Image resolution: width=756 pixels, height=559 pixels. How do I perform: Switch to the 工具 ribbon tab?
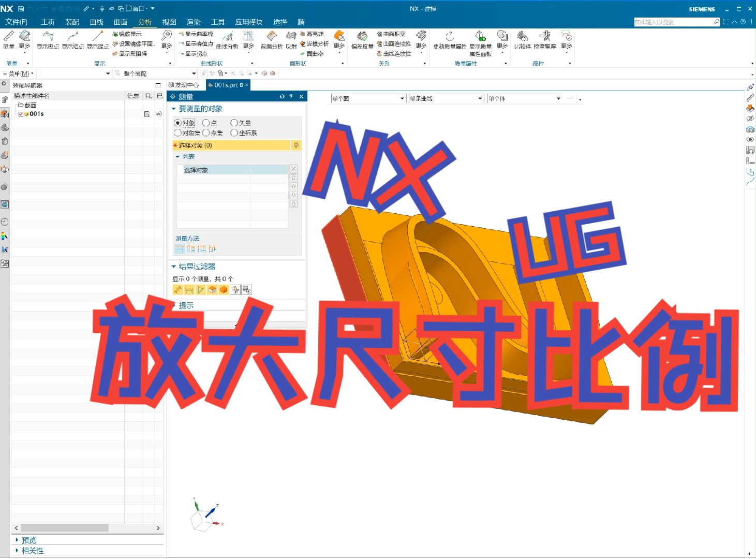pyautogui.click(x=218, y=22)
